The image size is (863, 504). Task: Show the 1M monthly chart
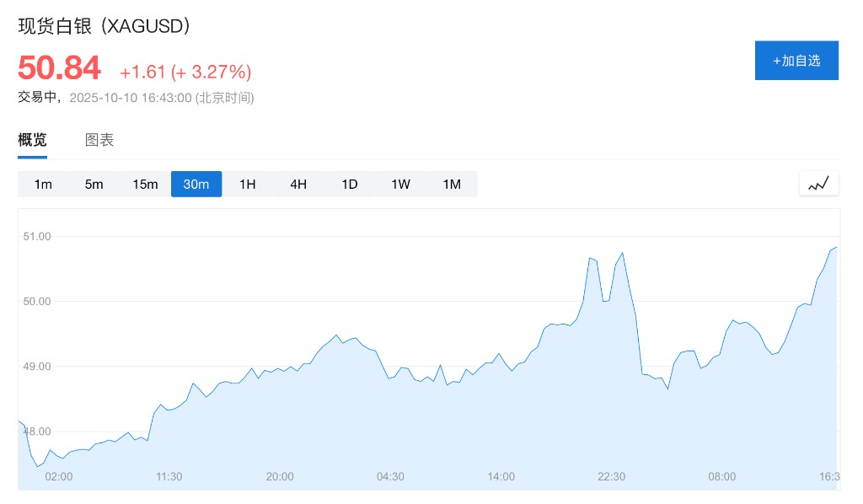(x=452, y=184)
